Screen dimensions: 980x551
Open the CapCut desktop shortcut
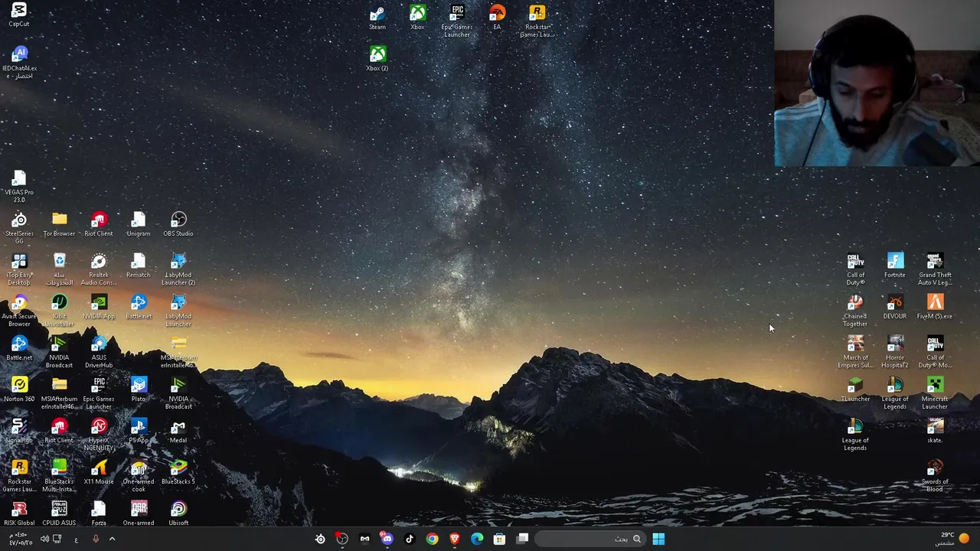click(x=19, y=15)
